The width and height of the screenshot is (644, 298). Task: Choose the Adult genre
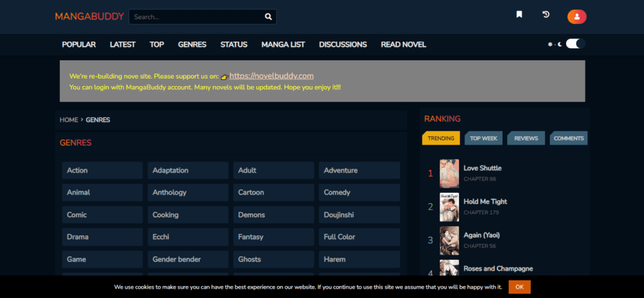point(274,170)
